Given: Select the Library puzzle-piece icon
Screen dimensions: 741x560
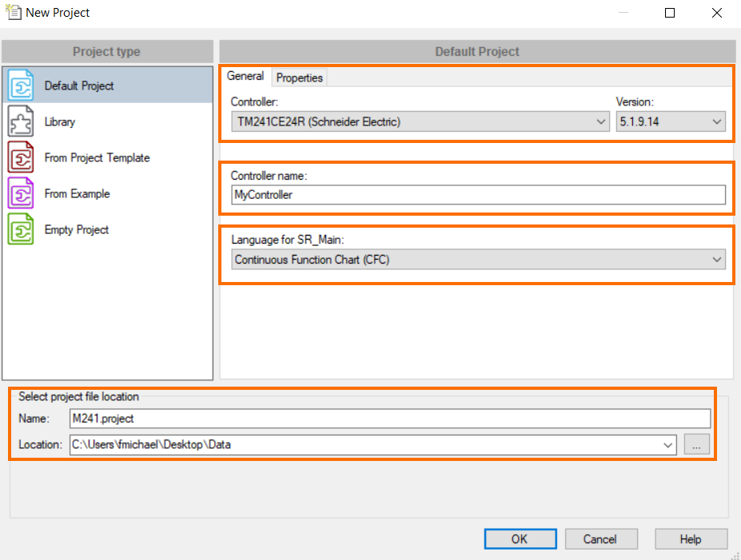Looking at the screenshot, I should tap(21, 121).
